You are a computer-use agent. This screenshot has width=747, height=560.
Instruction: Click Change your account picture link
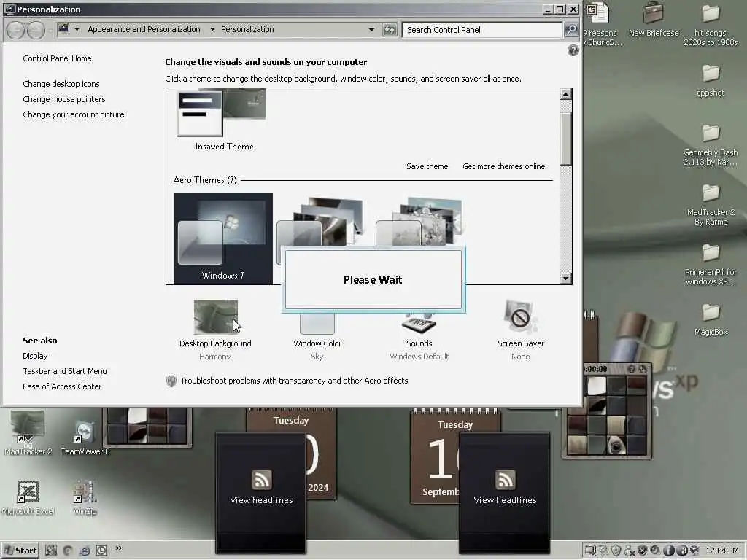74,114
